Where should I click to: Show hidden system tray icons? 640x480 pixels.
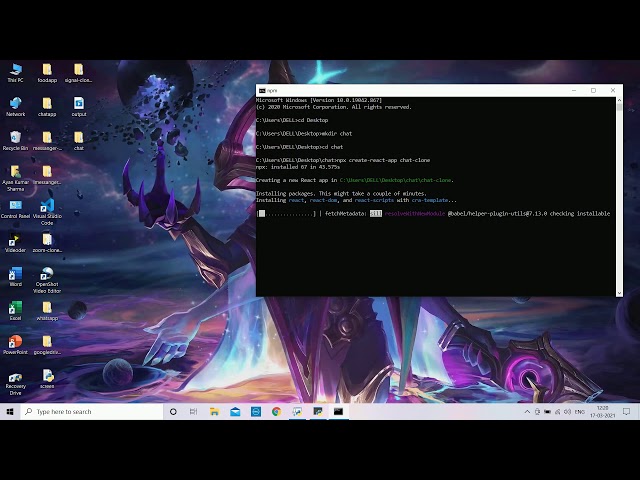(527, 411)
